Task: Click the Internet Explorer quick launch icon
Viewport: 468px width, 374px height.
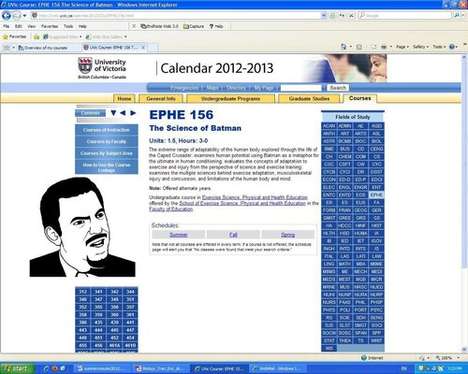Action: 46,369
